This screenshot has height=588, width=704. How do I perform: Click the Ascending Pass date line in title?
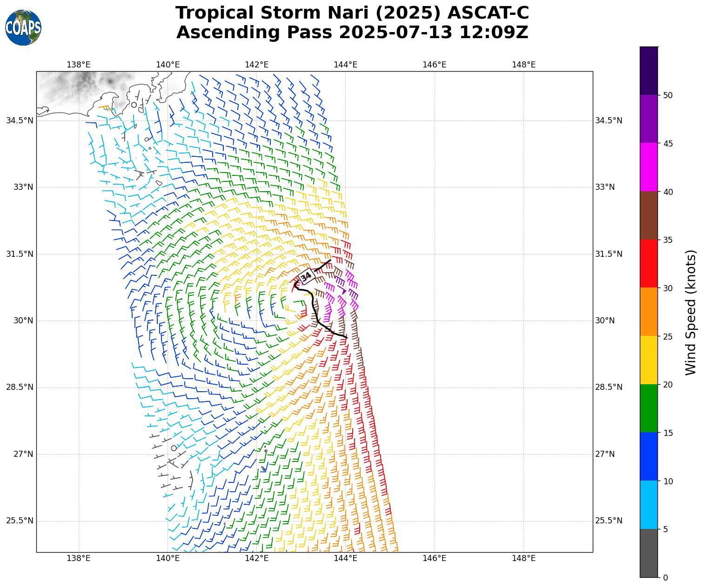click(x=352, y=33)
